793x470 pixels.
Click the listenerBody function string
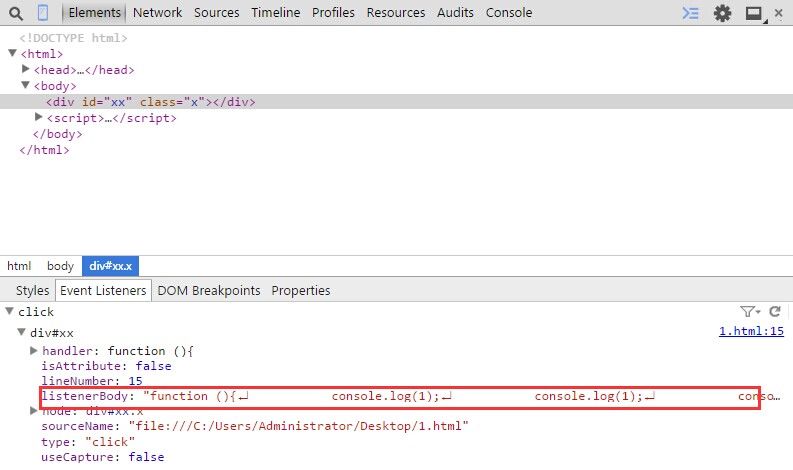pyautogui.click(x=462, y=396)
